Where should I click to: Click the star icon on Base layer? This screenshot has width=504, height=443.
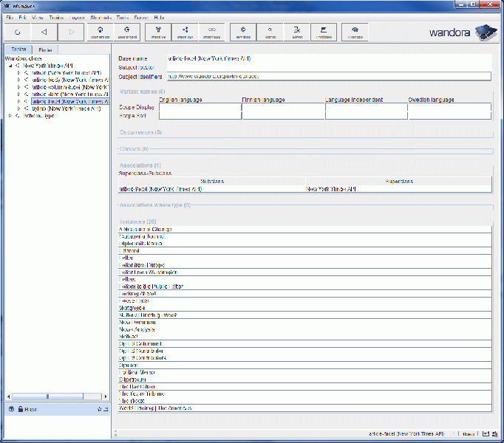[99, 408]
